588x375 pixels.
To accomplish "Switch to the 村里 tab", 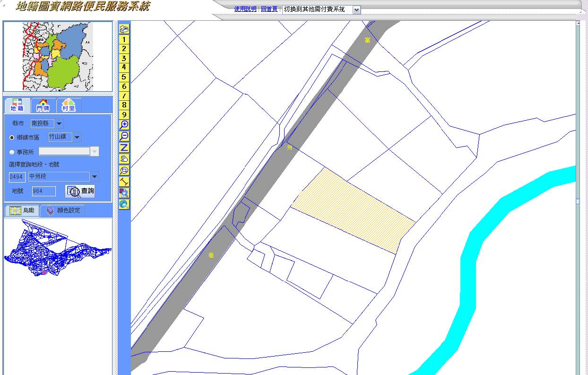I will click(x=69, y=105).
